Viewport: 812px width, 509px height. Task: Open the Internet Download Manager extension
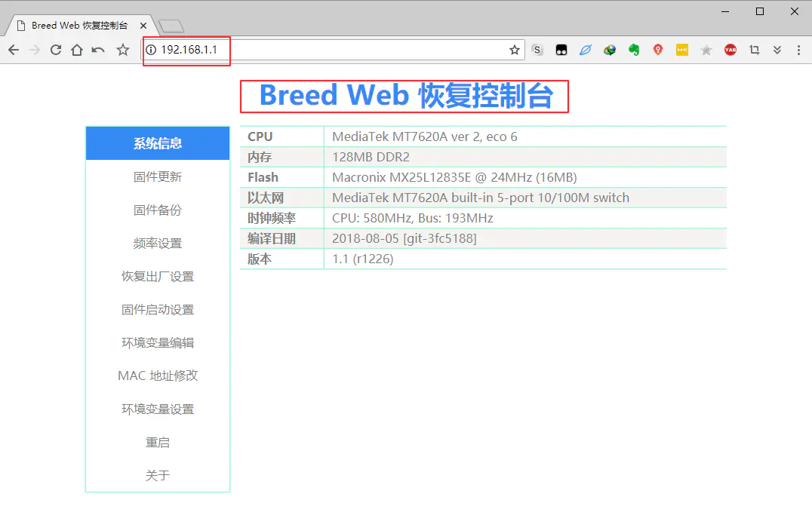610,50
